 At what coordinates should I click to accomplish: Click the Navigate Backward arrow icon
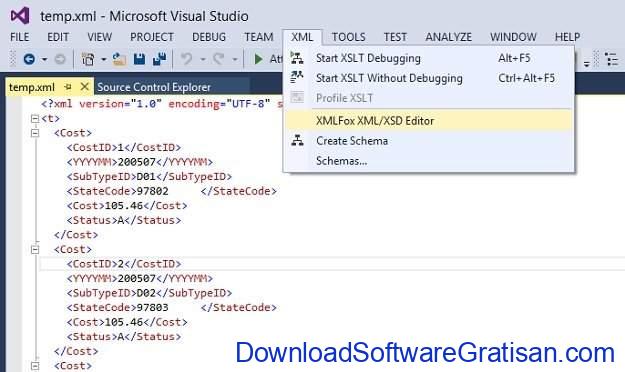(x=29, y=59)
